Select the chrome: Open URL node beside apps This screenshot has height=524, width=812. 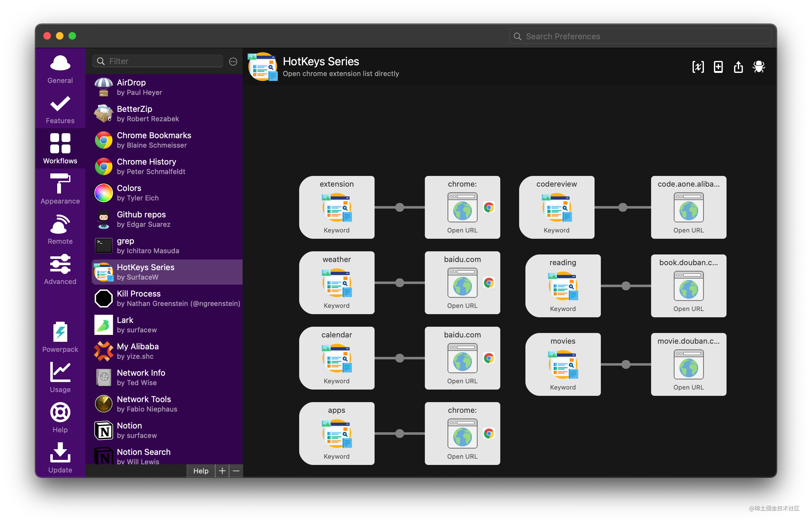[462, 434]
